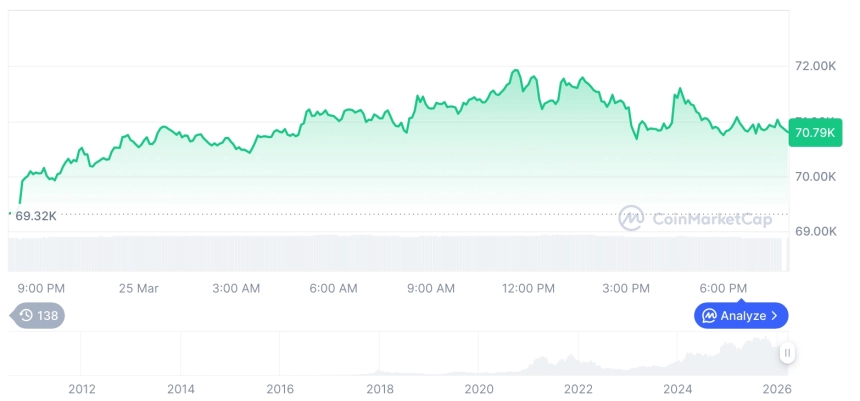860x401 pixels.
Task: Click the CoinMarketCap watermark logo
Action: pos(695,219)
